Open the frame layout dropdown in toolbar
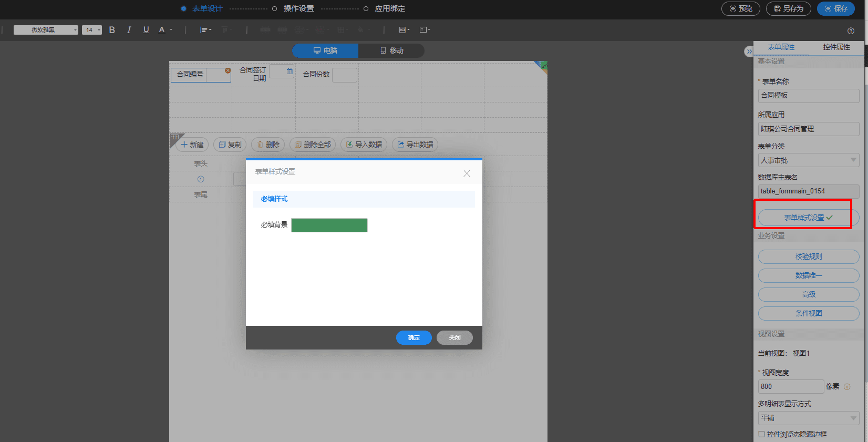This screenshot has height=442, width=868. click(404, 30)
